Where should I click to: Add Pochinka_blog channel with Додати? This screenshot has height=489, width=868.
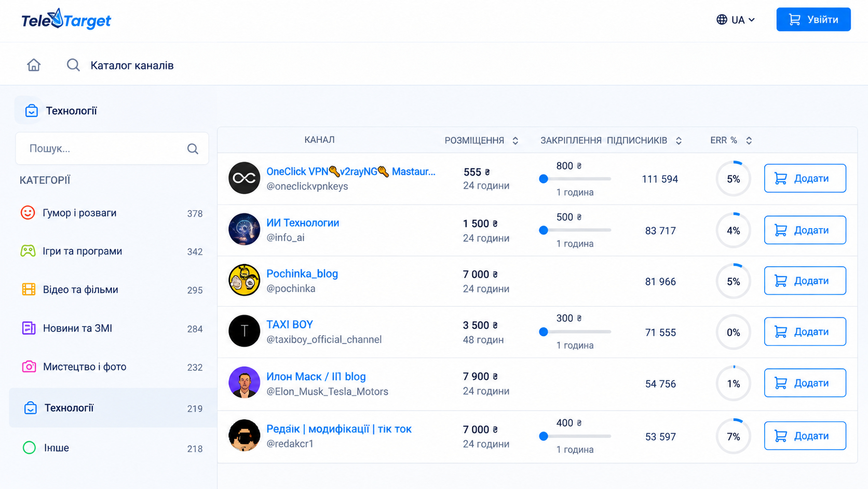click(805, 281)
